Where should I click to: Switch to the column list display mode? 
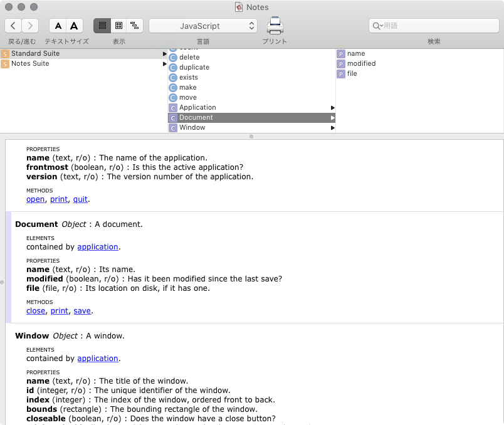point(102,26)
